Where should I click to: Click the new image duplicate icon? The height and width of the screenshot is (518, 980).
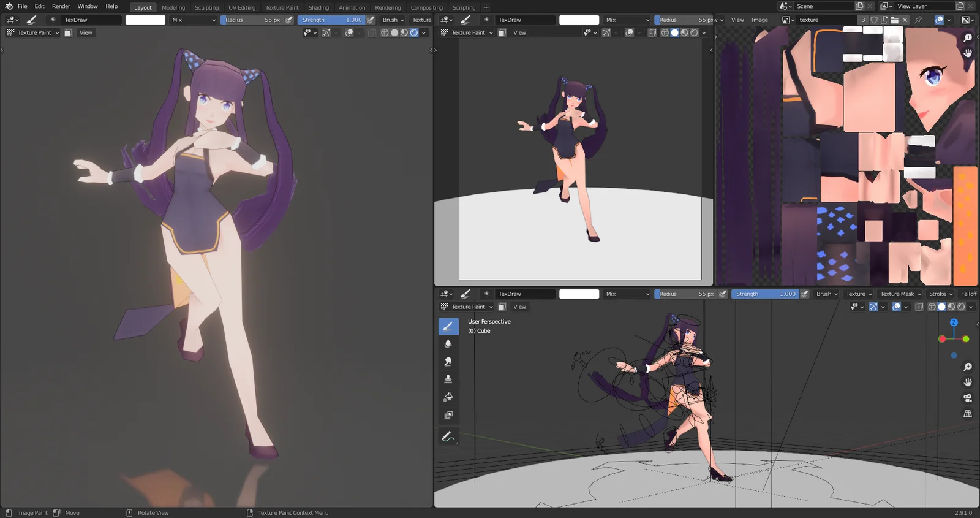click(x=884, y=20)
